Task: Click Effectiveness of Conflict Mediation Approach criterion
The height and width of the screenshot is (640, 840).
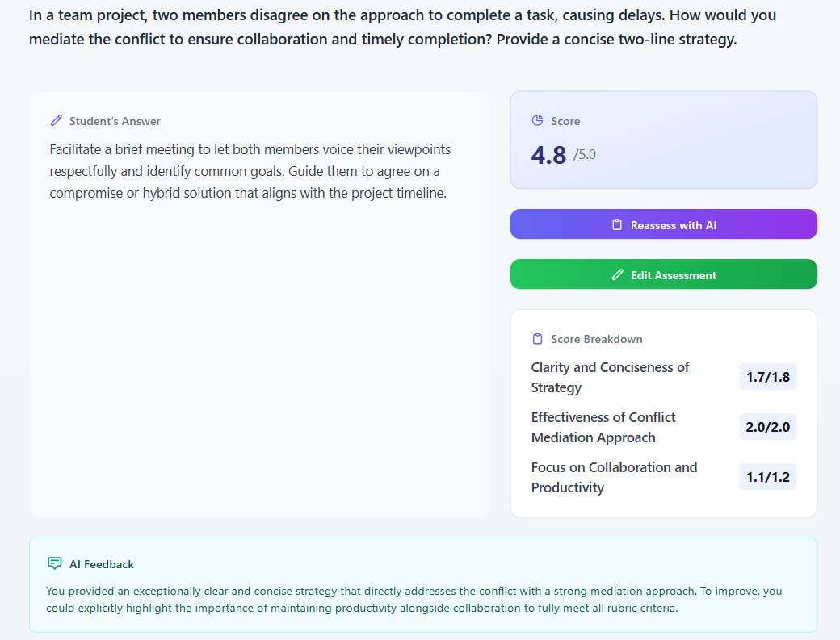Action: click(603, 427)
